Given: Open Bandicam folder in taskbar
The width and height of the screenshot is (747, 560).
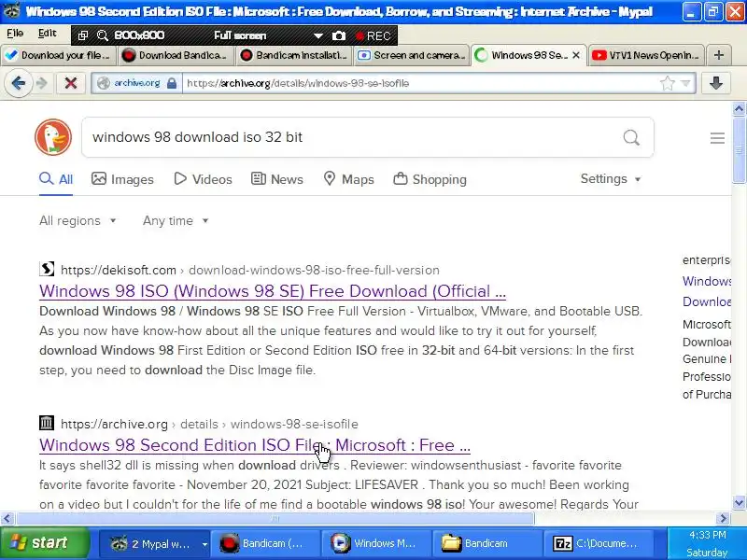Looking at the screenshot, I should [x=488, y=543].
